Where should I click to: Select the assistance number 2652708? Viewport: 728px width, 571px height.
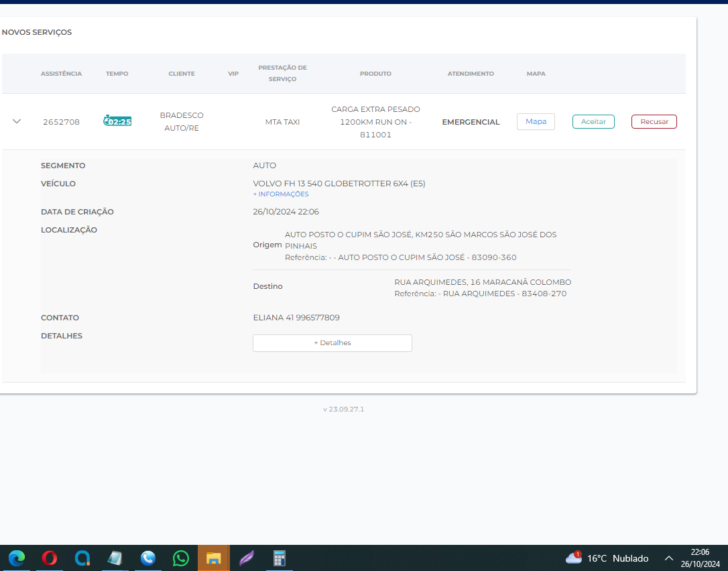(x=61, y=122)
